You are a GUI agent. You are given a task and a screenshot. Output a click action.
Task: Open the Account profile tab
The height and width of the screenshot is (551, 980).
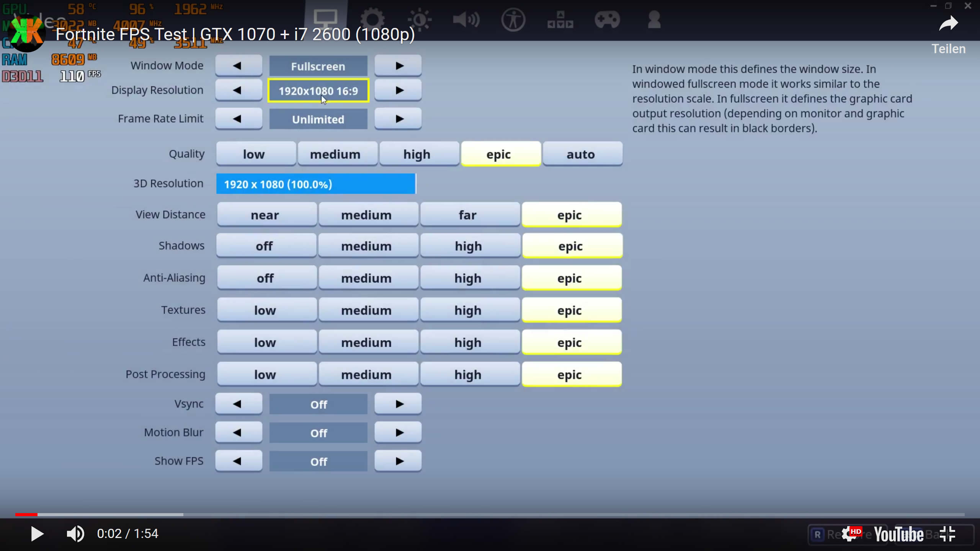click(x=654, y=19)
